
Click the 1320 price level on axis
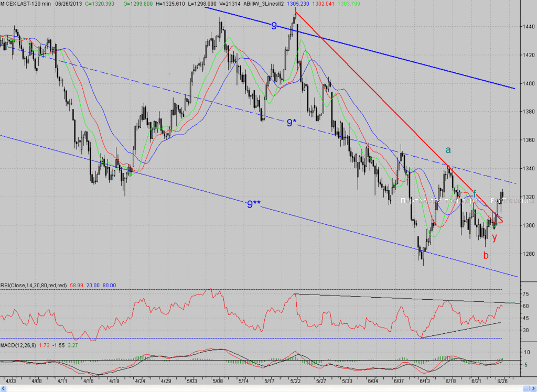click(x=529, y=197)
